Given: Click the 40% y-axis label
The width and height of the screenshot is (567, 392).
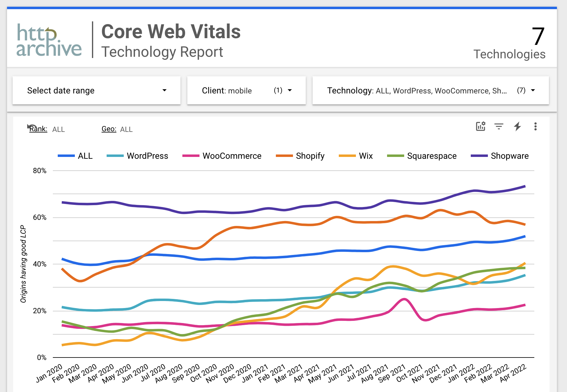Looking at the screenshot, I should [40, 264].
